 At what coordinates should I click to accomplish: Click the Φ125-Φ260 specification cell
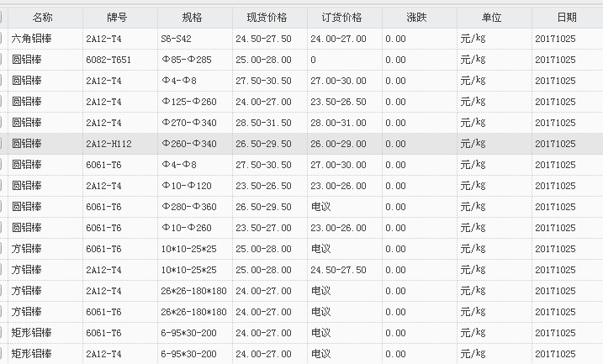[189, 102]
